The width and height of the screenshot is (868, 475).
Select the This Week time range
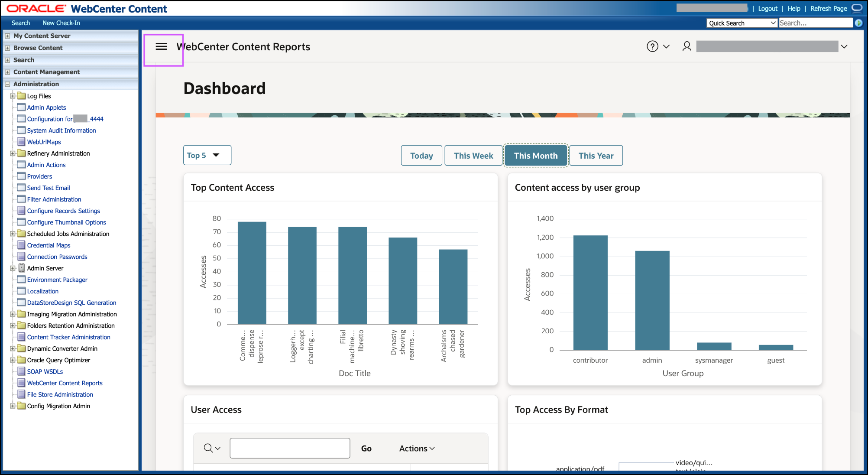(x=473, y=156)
